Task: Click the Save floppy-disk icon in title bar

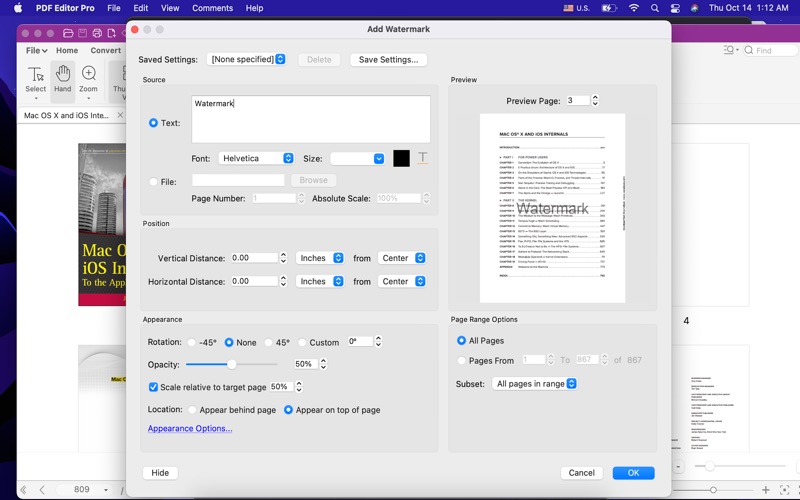Action: pyautogui.click(x=82, y=33)
